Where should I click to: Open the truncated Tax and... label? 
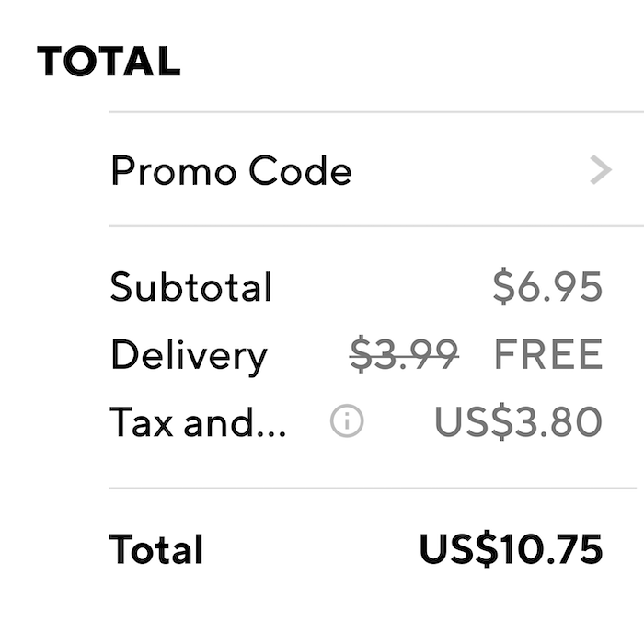click(x=198, y=421)
